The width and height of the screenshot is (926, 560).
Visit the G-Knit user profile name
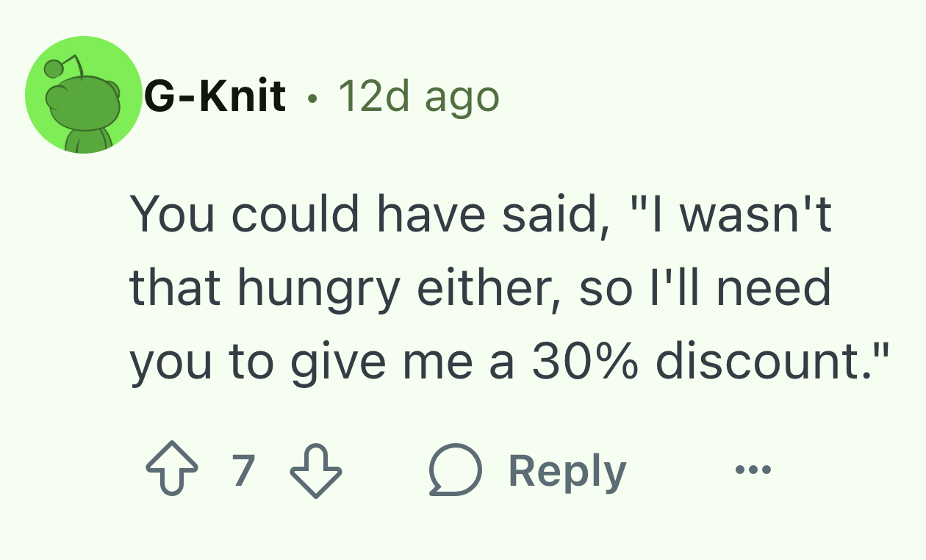pyautogui.click(x=215, y=96)
